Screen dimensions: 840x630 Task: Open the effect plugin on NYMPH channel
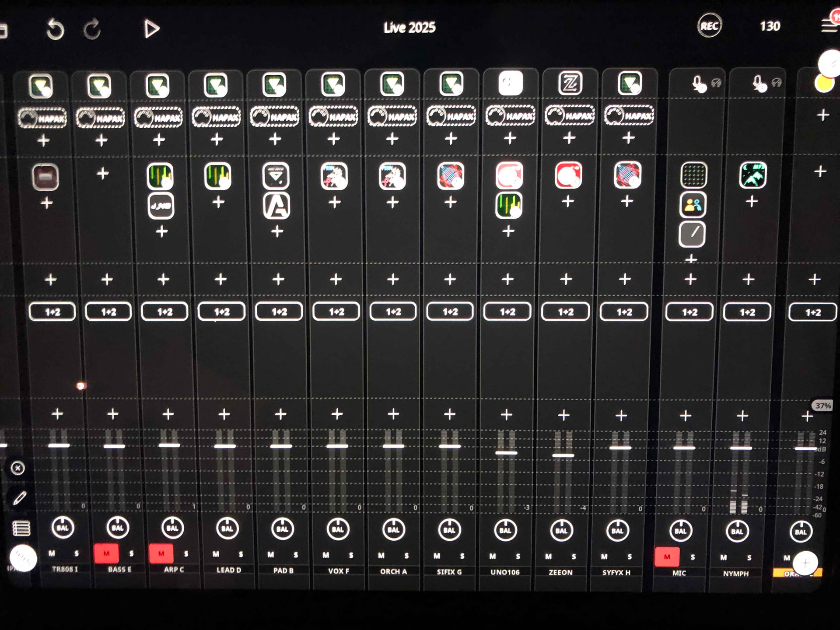click(752, 175)
